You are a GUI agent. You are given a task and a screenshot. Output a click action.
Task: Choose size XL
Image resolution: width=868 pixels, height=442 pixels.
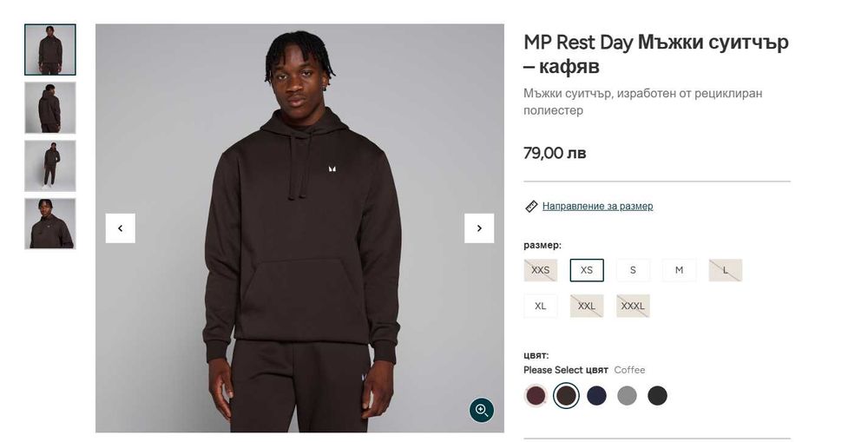541,306
